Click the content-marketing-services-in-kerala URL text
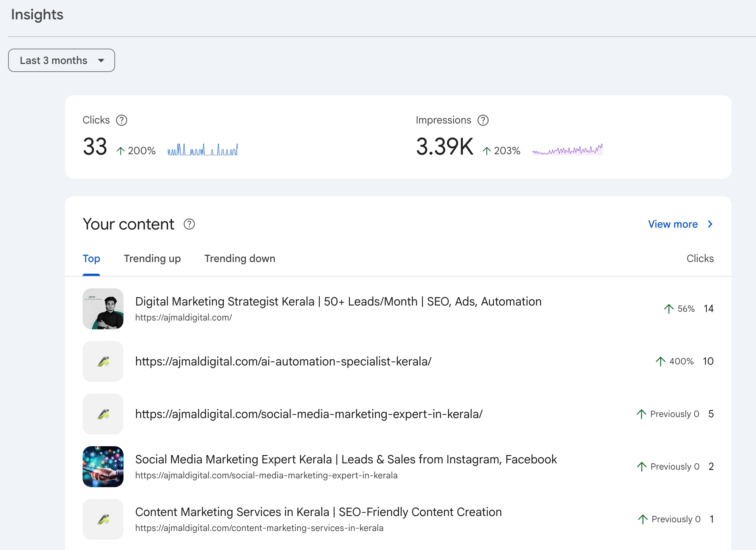Viewport: 756px width, 550px height. tap(259, 528)
